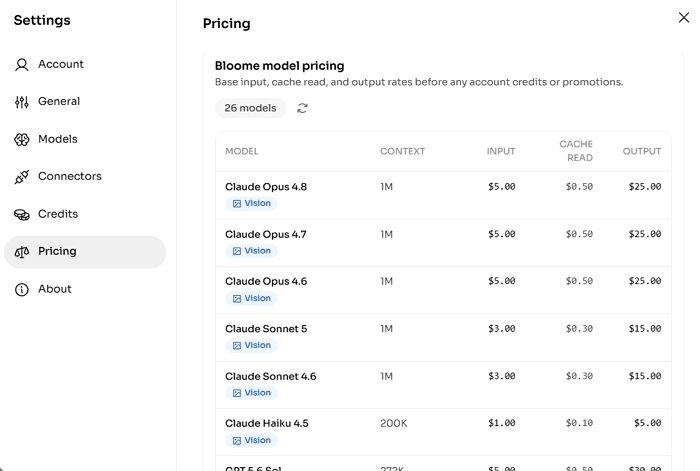Click the Pricing scales icon
The width and height of the screenshot is (700, 471).
(x=21, y=252)
